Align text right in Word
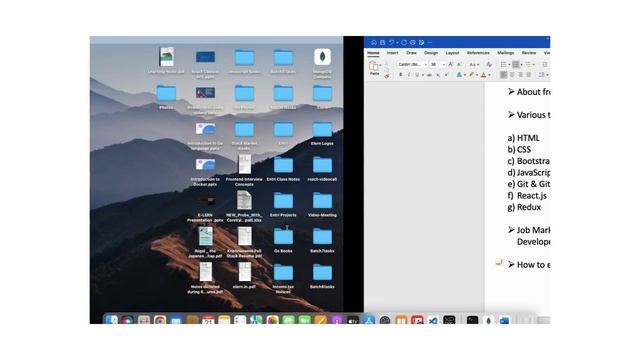Screen dimensions: 640x360 (520, 75)
